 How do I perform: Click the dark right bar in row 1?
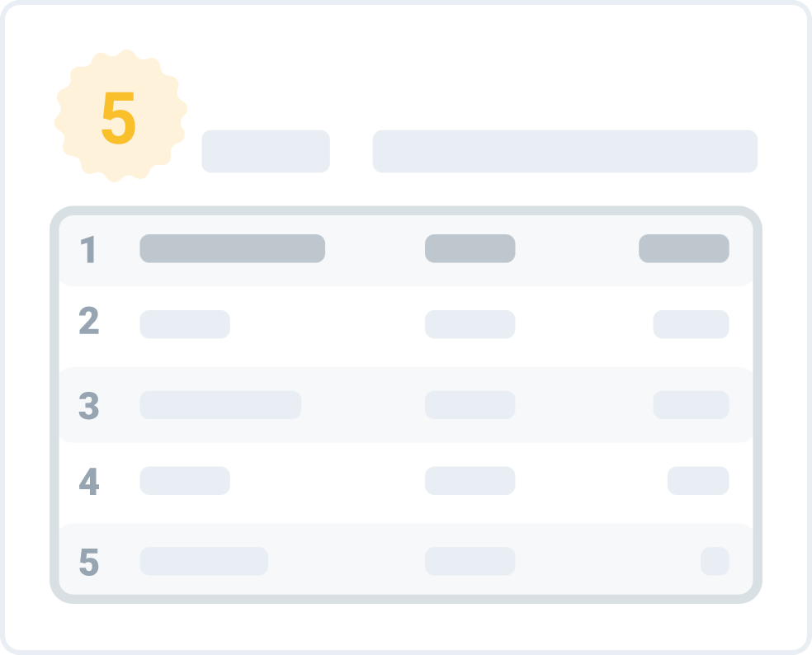tap(683, 248)
